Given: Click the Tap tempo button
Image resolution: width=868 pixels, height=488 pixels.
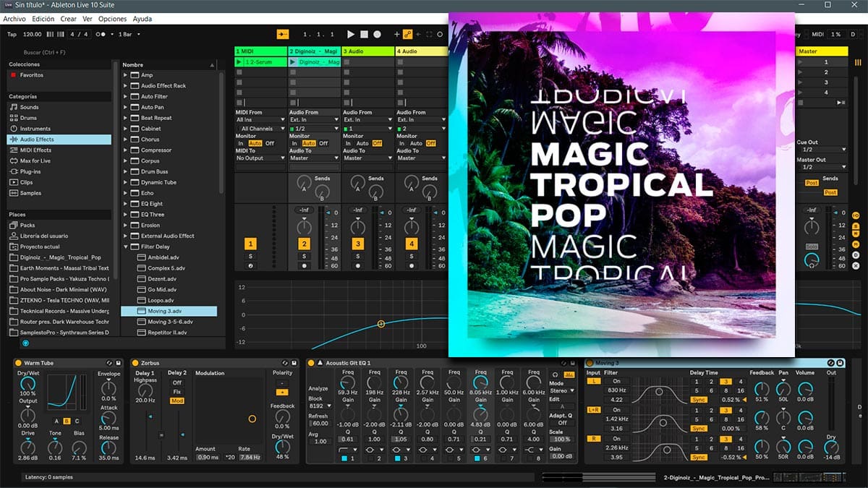Looking at the screenshot, I should pyautogui.click(x=12, y=34).
